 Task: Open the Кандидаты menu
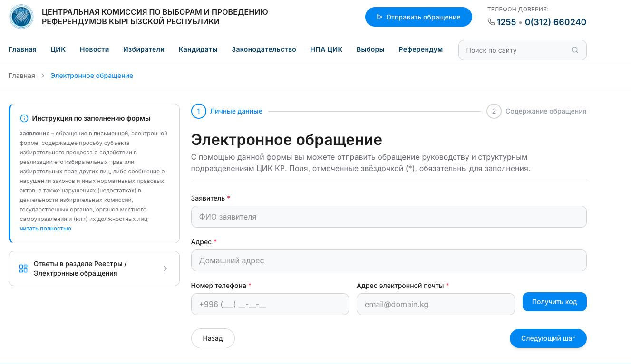pyautogui.click(x=198, y=49)
